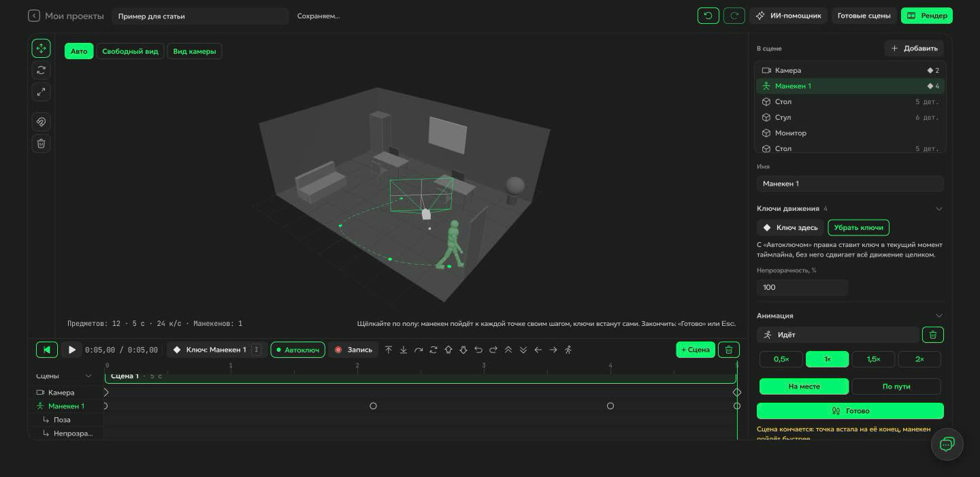Screen dimensions: 980x477
Task: Go back to Мои проекты
Action: 66,16
